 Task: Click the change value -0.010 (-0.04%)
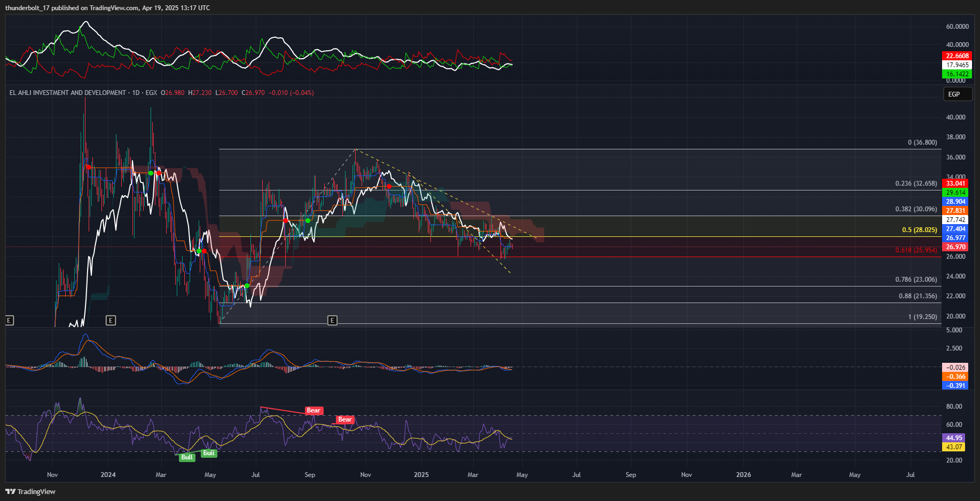coord(291,93)
